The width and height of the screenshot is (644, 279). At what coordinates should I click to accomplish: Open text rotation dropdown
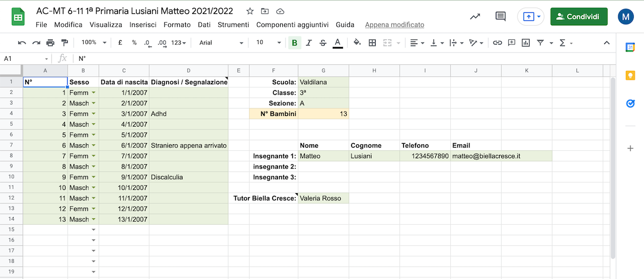[476, 42]
